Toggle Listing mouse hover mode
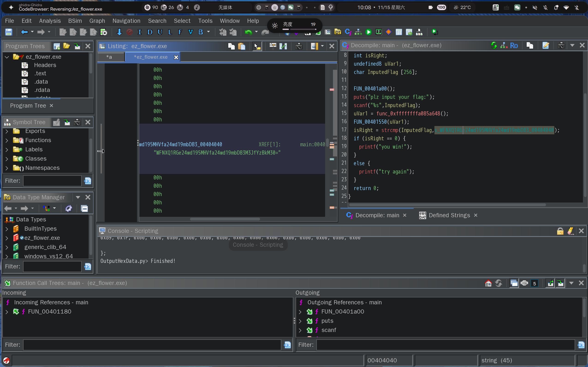Screen dimensions: 588x367 257,46
